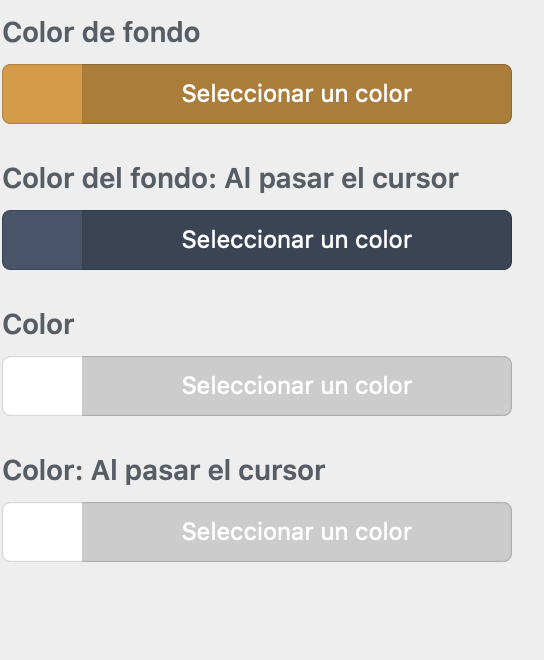Click the lighter orange preview square
This screenshot has width=544, height=660.
click(x=42, y=94)
